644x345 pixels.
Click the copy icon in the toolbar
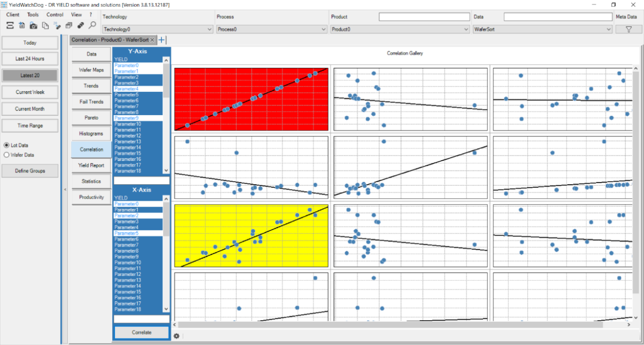[45, 25]
